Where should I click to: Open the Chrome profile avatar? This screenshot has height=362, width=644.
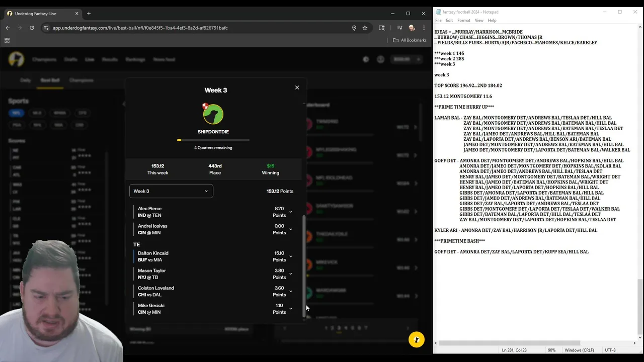(x=412, y=28)
